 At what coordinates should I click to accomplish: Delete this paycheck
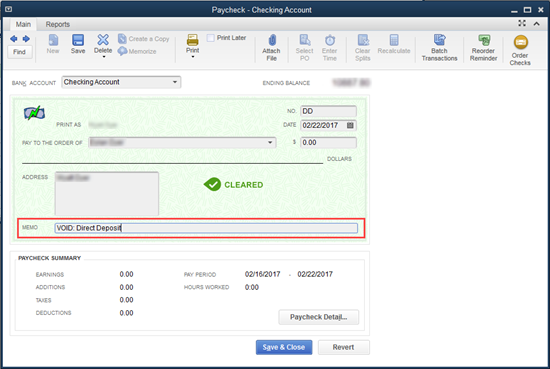(x=103, y=43)
